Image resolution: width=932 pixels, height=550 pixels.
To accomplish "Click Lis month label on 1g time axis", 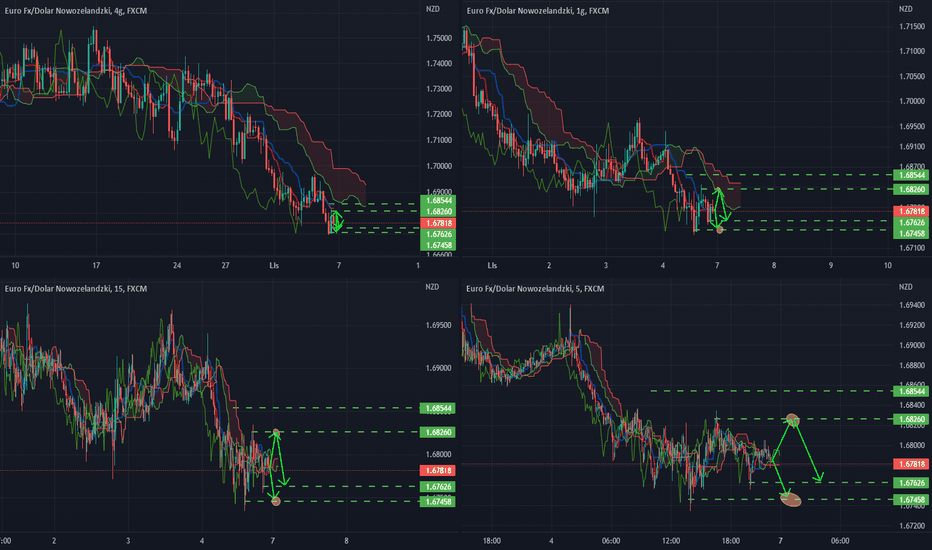I will click(492, 266).
